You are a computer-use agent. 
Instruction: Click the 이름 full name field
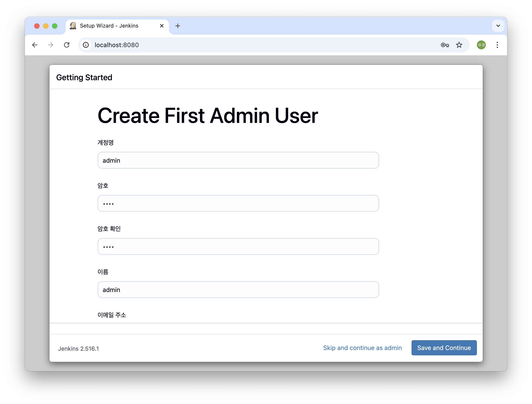pyautogui.click(x=238, y=290)
